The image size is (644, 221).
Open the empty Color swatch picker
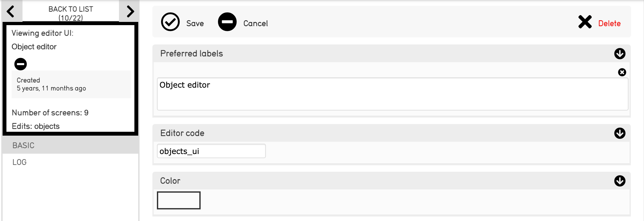[179, 200]
